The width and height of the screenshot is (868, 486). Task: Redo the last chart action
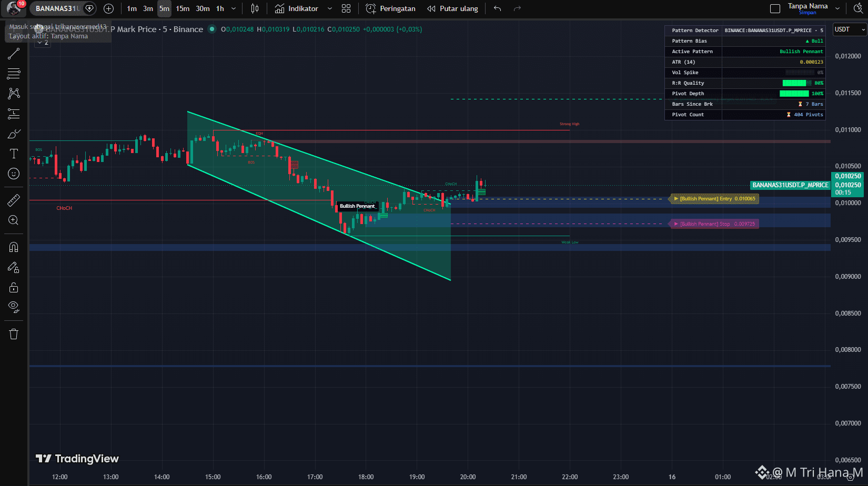pos(517,8)
